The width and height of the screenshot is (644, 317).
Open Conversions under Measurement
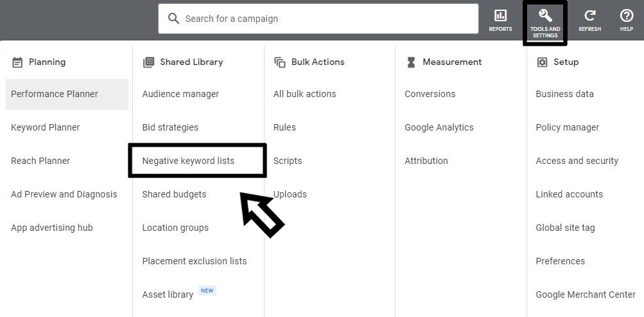click(x=430, y=94)
